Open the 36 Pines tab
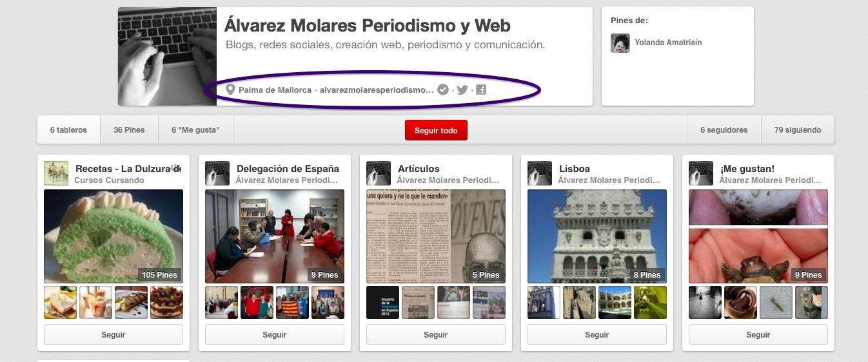Screen dimensions: 868x362 tap(129, 129)
